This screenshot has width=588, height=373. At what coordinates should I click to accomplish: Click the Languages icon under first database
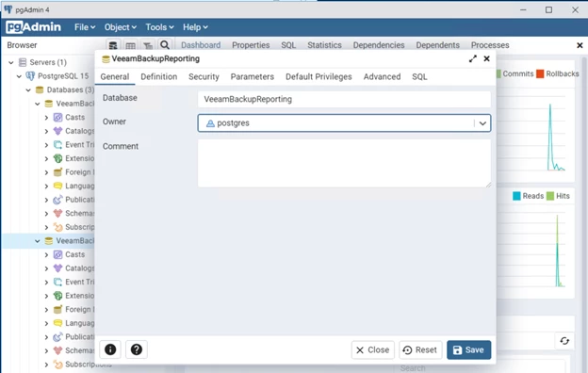tap(57, 186)
